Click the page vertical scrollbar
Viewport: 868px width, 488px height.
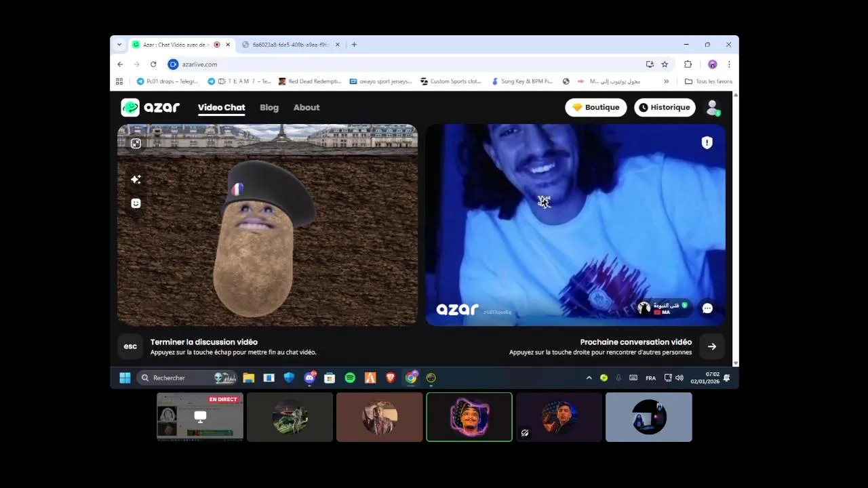click(x=736, y=229)
